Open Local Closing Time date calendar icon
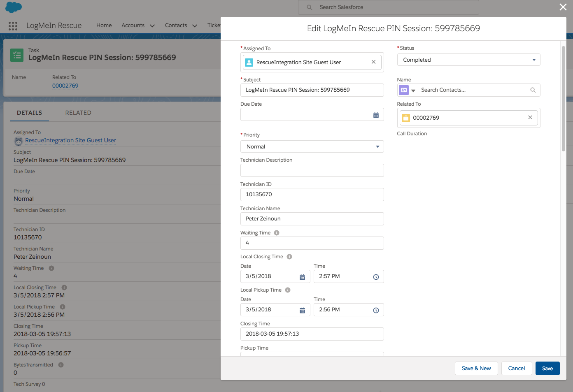The height and width of the screenshot is (392, 573). (x=302, y=277)
